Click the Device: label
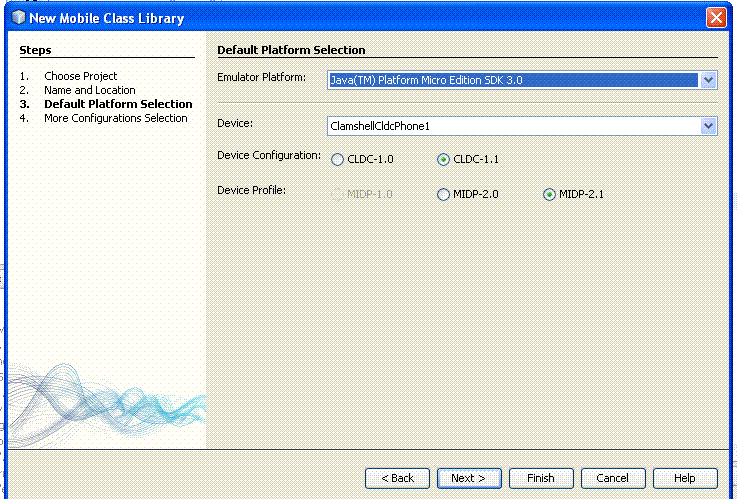 point(235,123)
